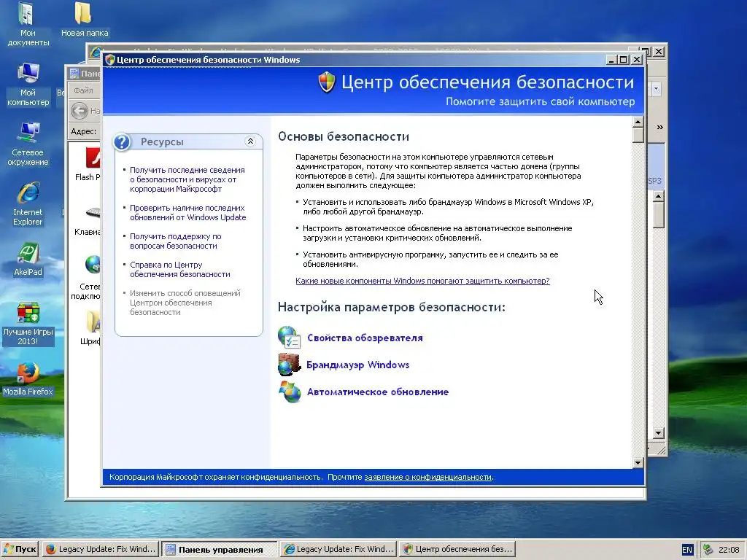Click background browser window scrollbar down arrow
Screen dimensions: 747x560
pos(659,433)
